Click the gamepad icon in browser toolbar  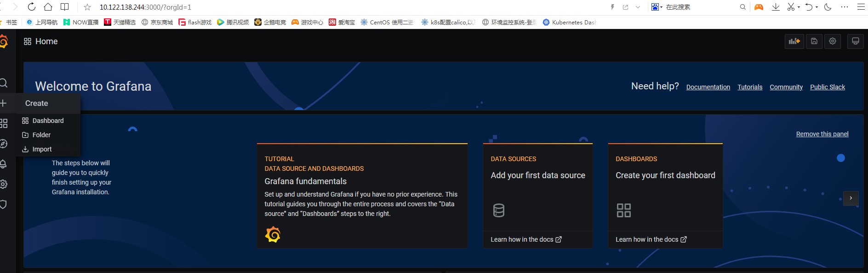759,7
